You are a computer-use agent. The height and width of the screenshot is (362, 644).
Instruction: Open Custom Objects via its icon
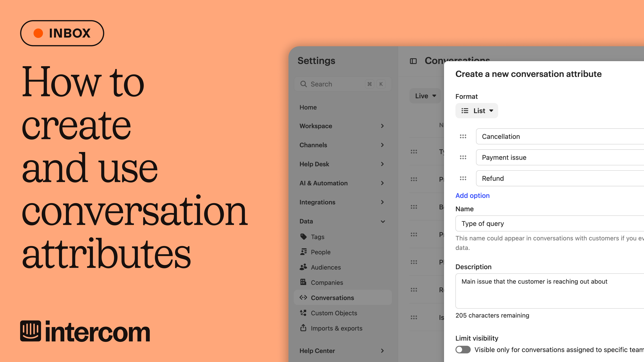tap(303, 313)
